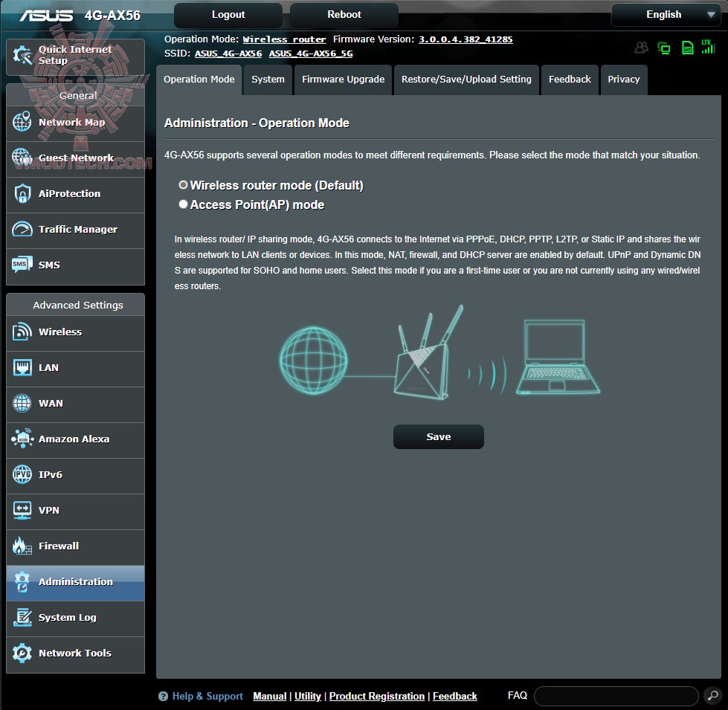Open the Product Registration link
The width and height of the screenshot is (728, 710).
377,696
